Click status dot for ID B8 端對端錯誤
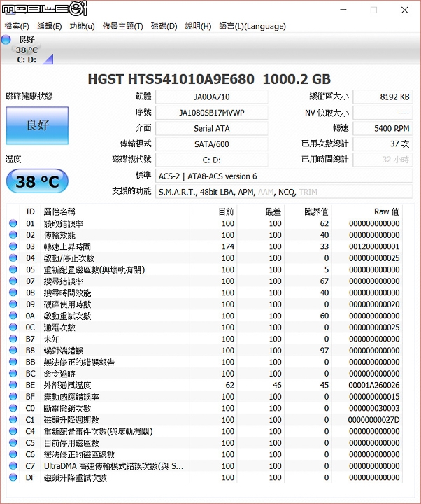421x504 pixels. tap(13, 351)
